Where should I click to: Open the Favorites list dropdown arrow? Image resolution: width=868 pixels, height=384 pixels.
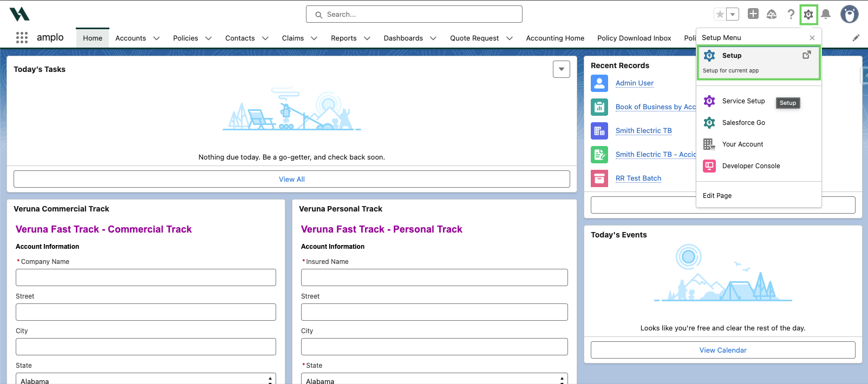pyautogui.click(x=733, y=15)
